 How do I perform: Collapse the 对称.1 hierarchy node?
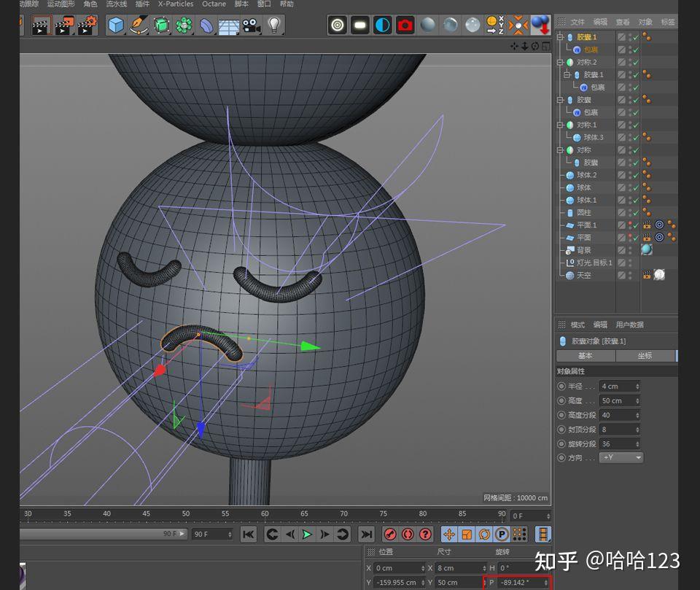click(x=560, y=125)
